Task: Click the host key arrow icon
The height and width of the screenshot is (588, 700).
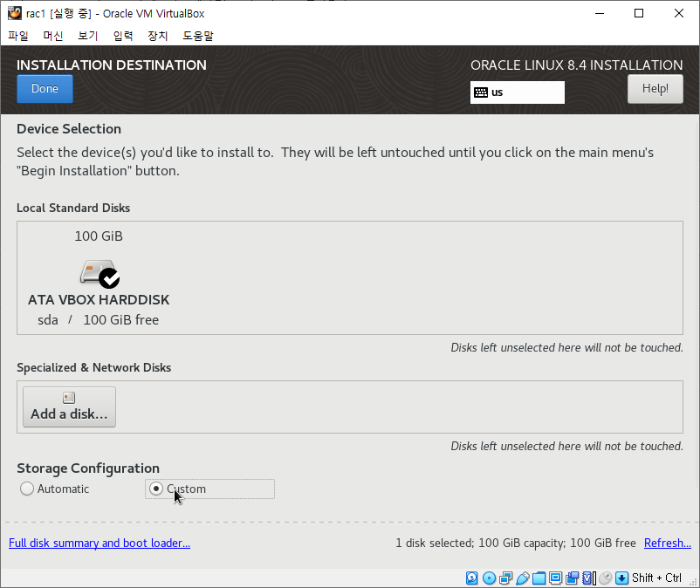Action: [621, 578]
